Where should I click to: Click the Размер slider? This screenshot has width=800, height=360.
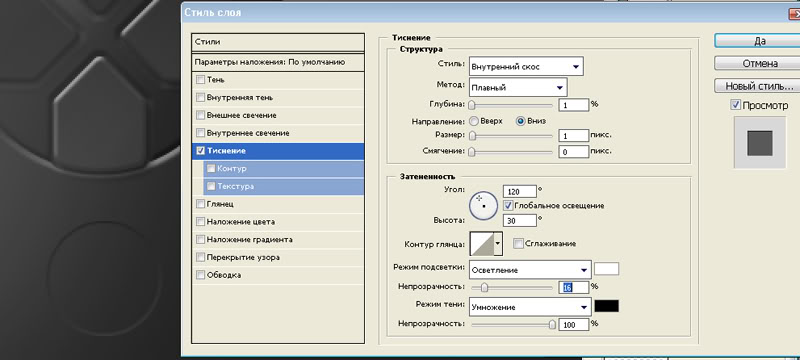(511, 136)
